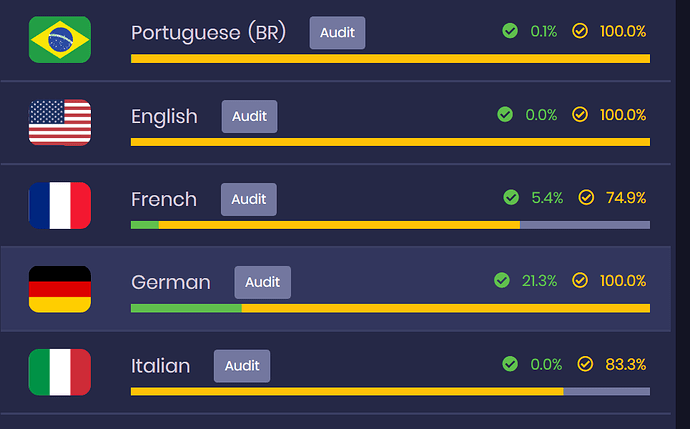The image size is (690, 429).
Task: Click the Brazil flag icon
Action: pyautogui.click(x=60, y=40)
